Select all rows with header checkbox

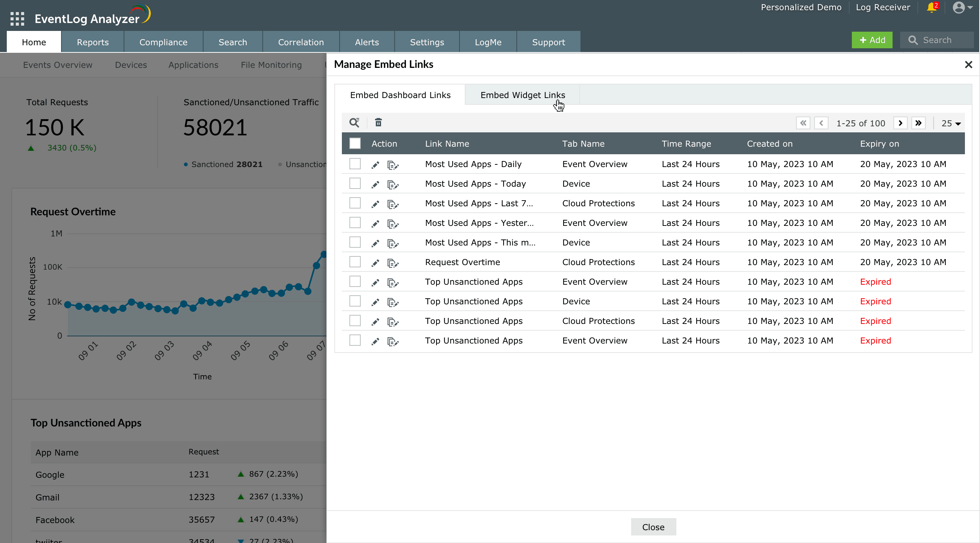[355, 143]
